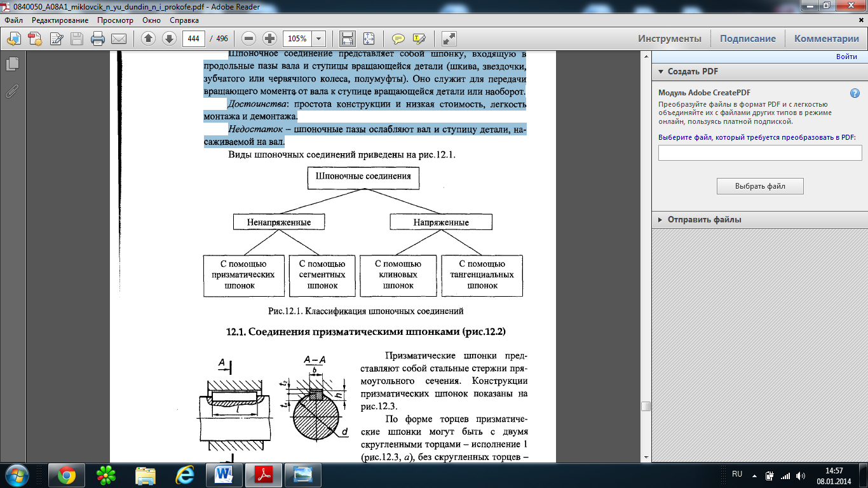This screenshot has height=488, width=868.
Task: Open the zoom level dropdown arrow
Action: pyautogui.click(x=319, y=39)
